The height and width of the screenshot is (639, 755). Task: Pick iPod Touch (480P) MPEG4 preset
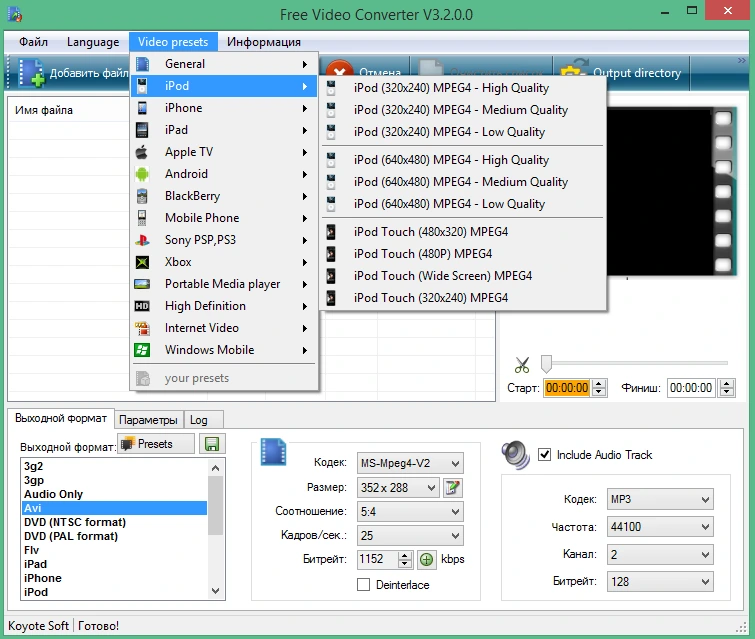click(x=462, y=254)
